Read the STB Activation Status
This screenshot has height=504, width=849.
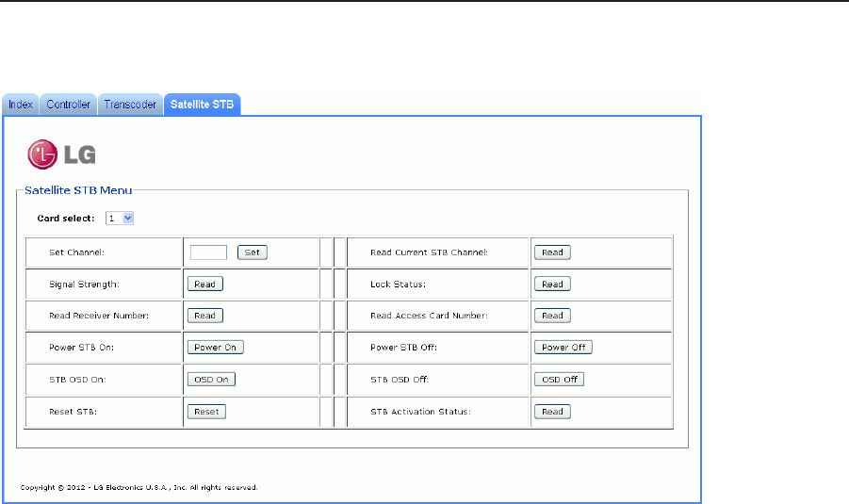tap(552, 412)
